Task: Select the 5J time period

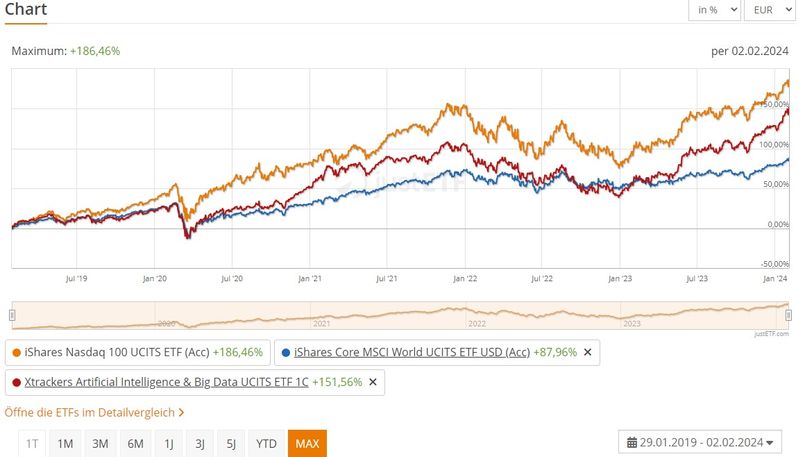Action: pos(232,443)
